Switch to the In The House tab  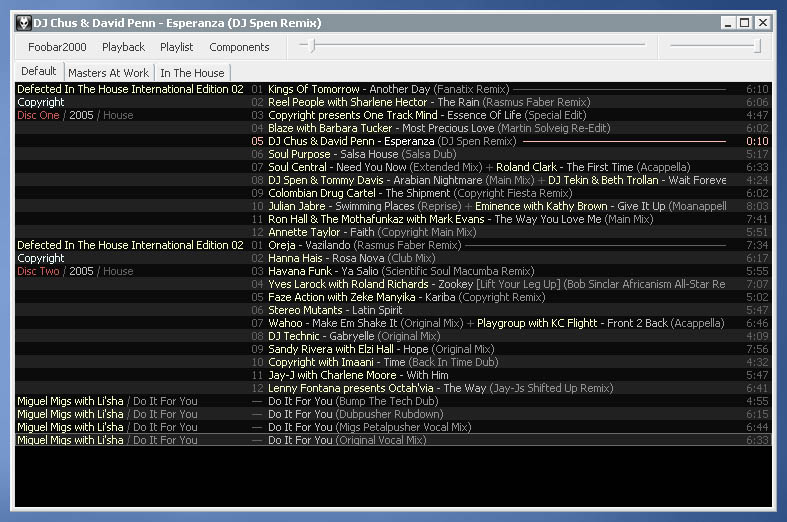coord(192,73)
